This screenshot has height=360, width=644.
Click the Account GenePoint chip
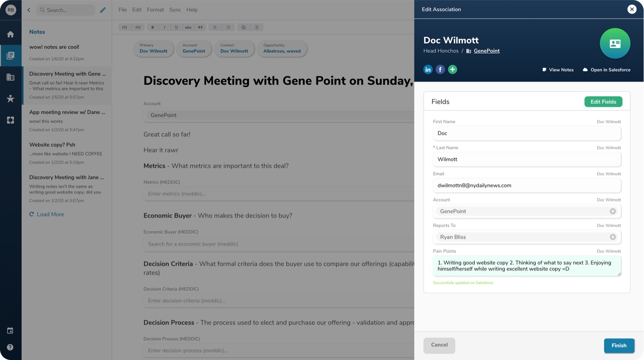tap(194, 48)
